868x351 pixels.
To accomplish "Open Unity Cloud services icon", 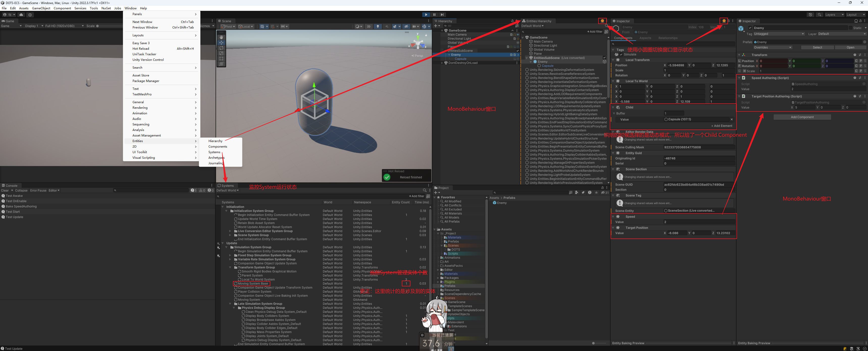I will tap(21, 15).
